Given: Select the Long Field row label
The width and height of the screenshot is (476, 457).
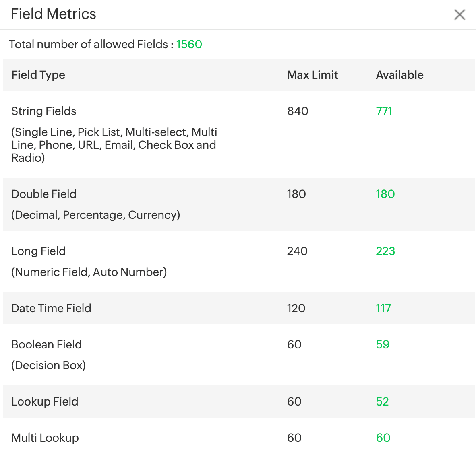Looking at the screenshot, I should (38, 251).
